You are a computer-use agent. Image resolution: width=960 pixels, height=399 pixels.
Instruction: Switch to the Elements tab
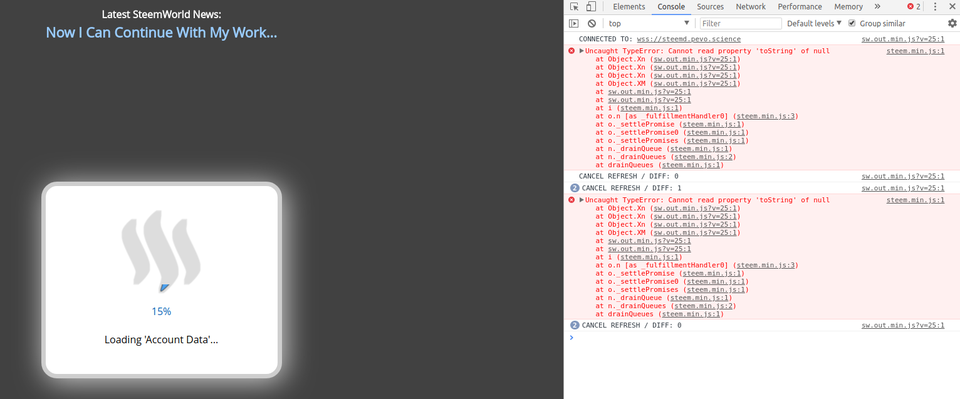point(629,7)
